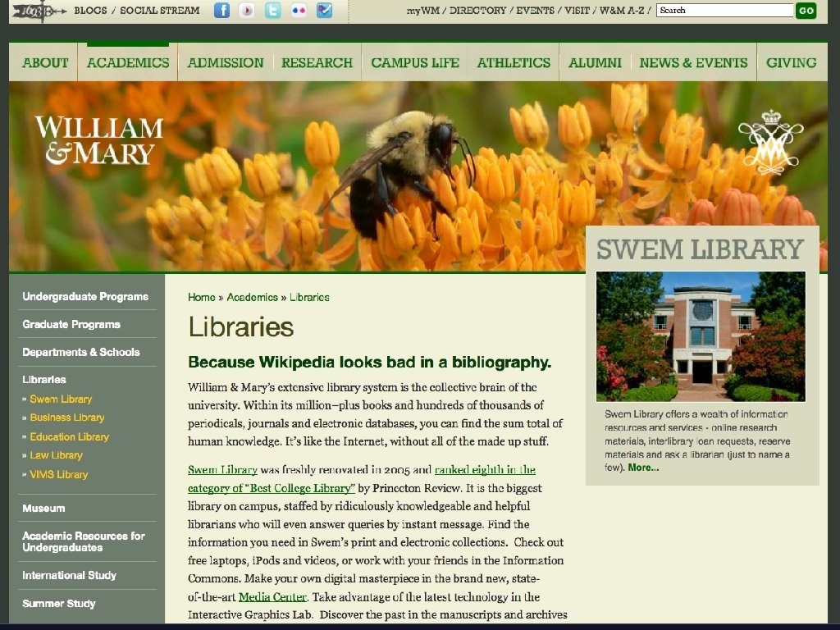Go to Academics breadcrumb
This screenshot has height=630, width=840.
point(253,297)
